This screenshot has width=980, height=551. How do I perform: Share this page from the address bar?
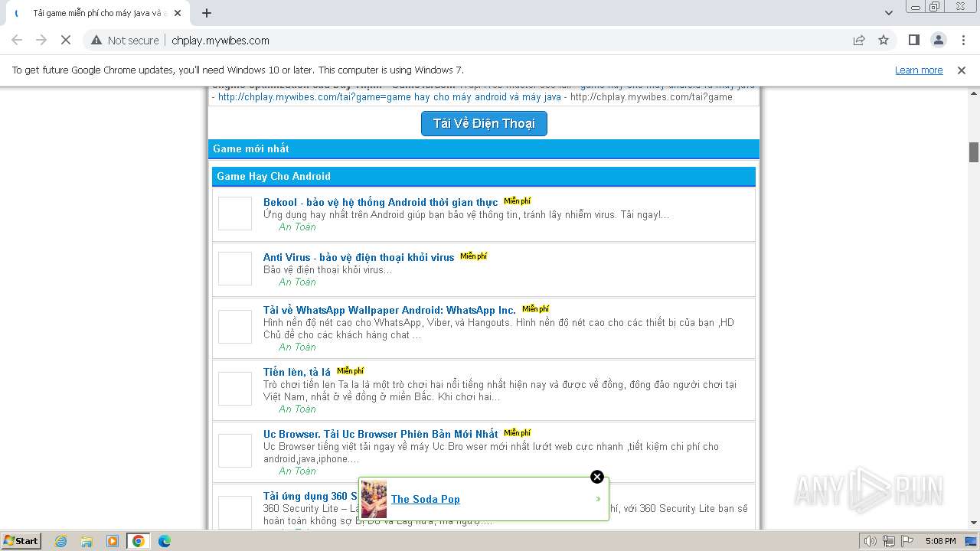pos(859,41)
